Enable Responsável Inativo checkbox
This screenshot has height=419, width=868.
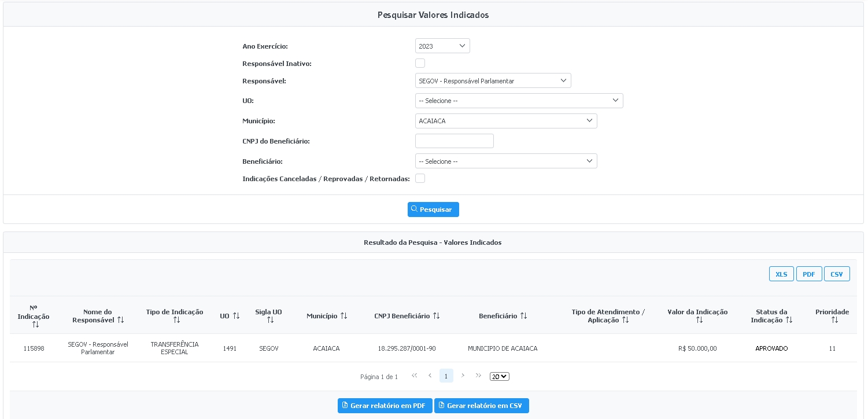pyautogui.click(x=420, y=63)
